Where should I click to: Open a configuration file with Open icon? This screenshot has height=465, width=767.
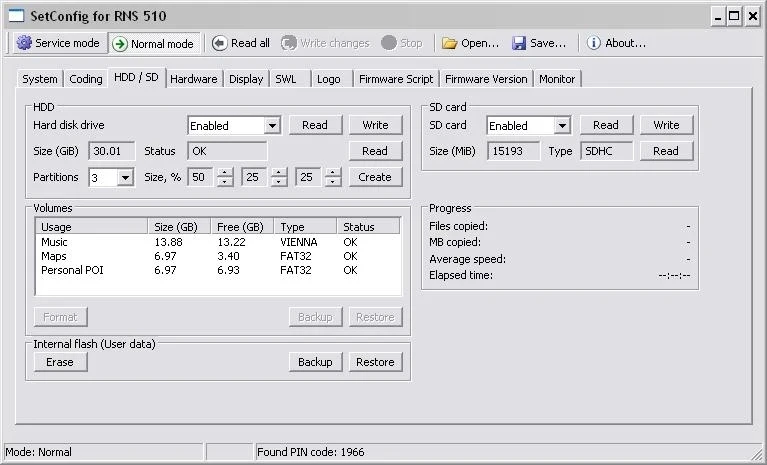click(470, 44)
